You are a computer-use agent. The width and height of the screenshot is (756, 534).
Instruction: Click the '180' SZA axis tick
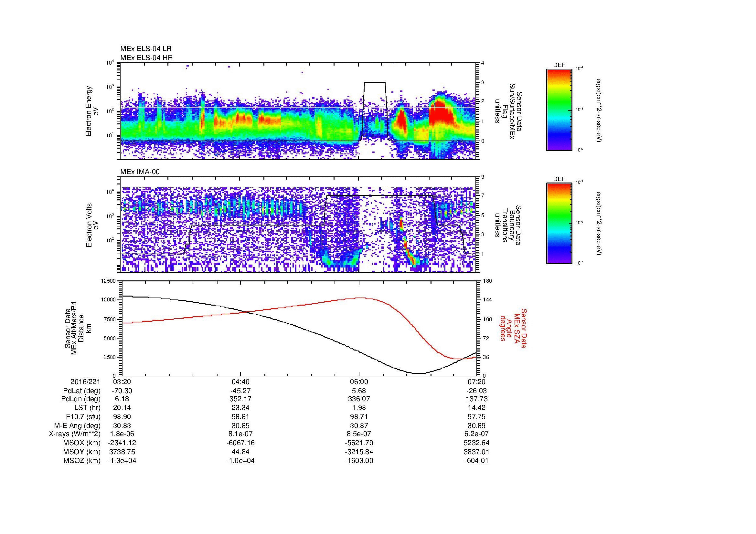[x=488, y=281]
